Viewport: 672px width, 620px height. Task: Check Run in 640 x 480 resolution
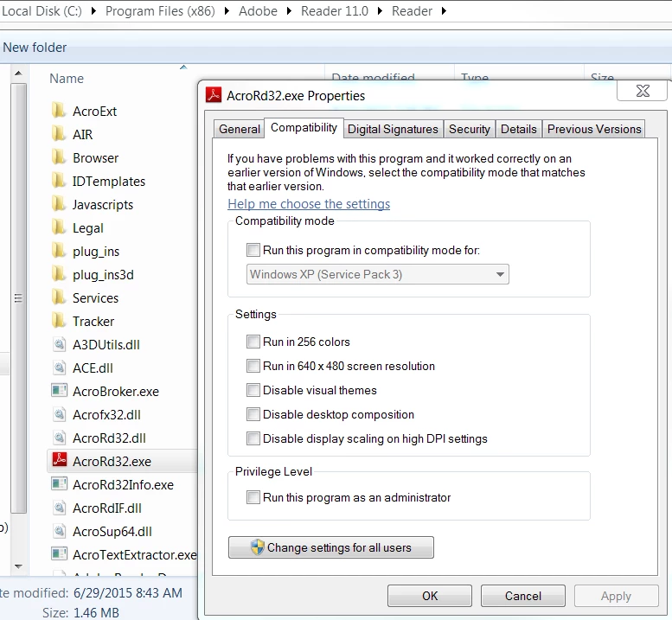(253, 366)
